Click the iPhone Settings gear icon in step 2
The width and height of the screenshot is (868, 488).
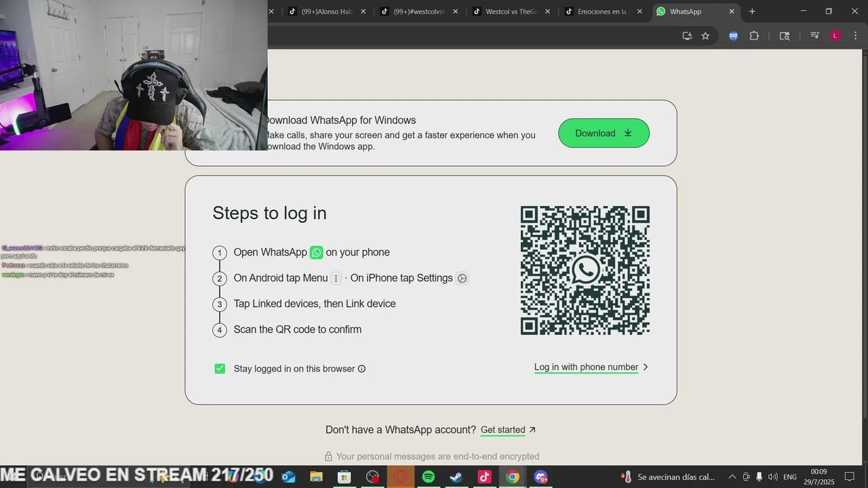point(462,279)
